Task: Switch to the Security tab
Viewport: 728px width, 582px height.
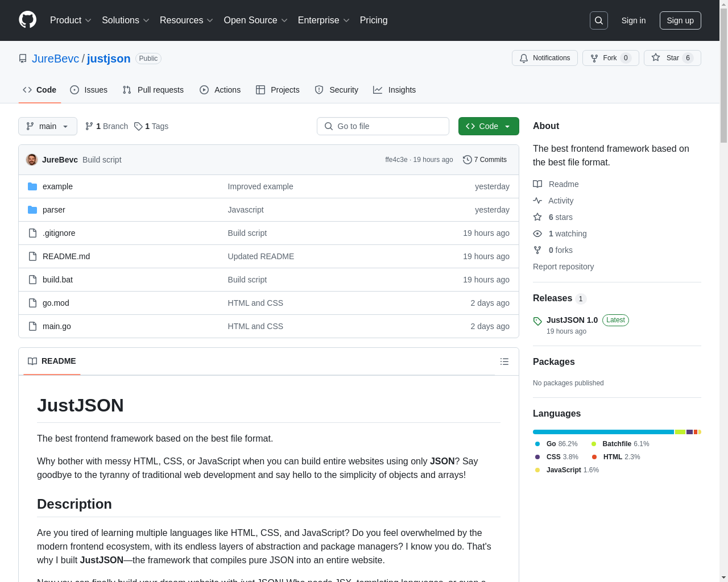Action: [337, 90]
